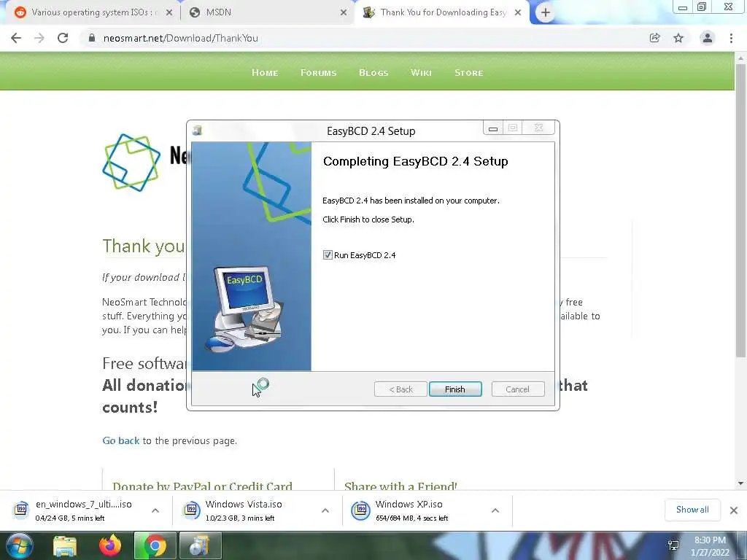Reload the current page
The image size is (747, 560).
(63, 38)
